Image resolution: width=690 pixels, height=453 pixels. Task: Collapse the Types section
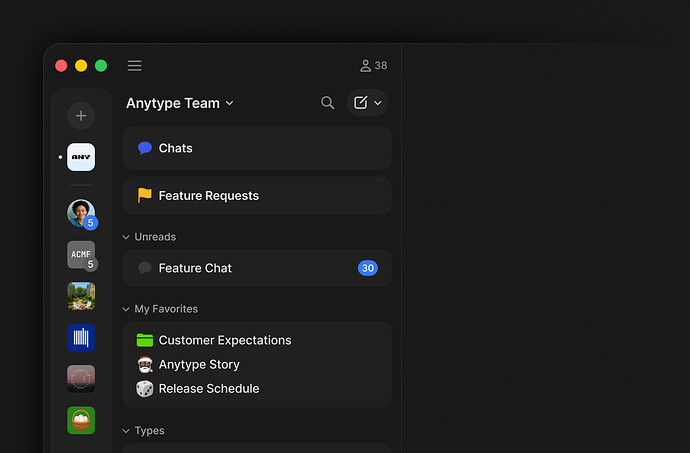point(126,431)
